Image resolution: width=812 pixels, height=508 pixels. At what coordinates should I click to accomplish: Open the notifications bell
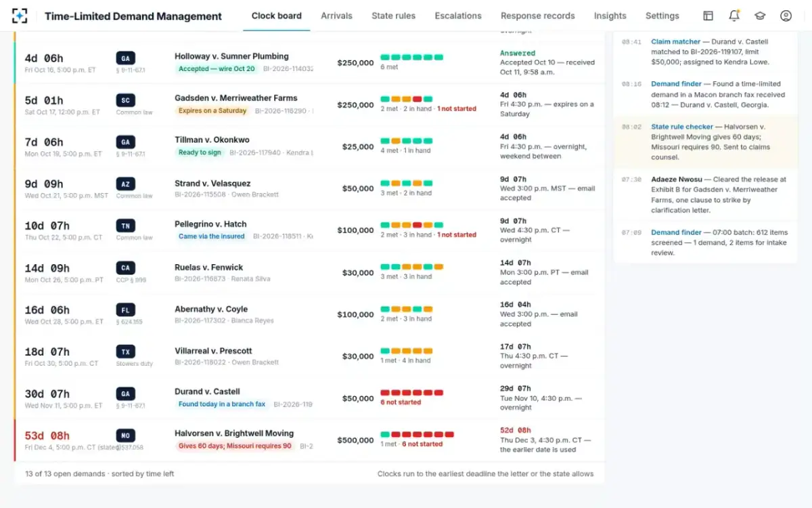[x=734, y=16]
